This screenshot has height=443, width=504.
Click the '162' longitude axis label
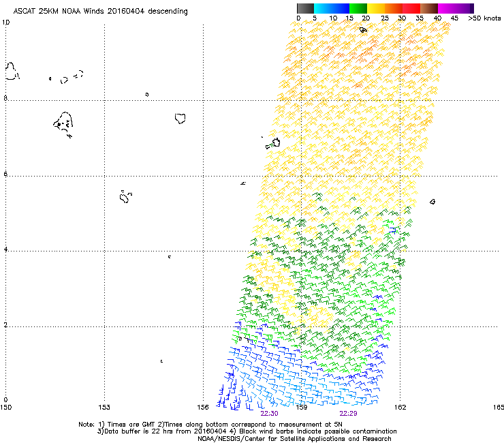coord(400,408)
